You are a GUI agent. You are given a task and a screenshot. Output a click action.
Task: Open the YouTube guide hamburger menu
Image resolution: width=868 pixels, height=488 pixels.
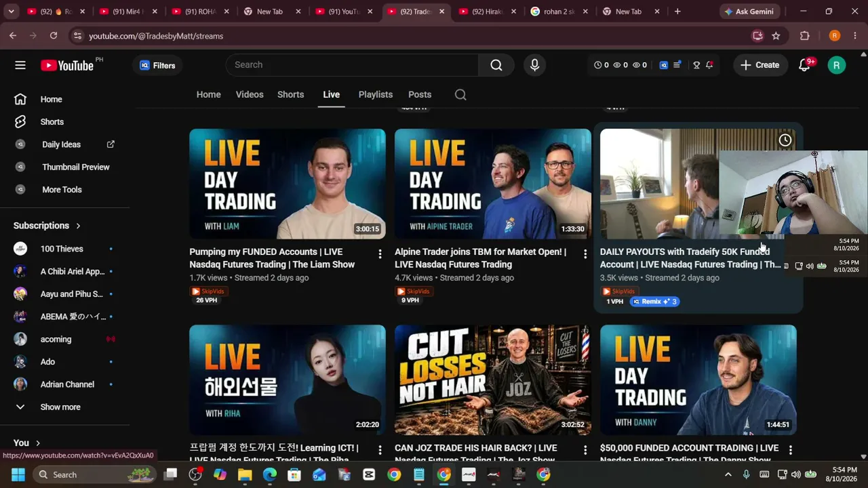coord(20,65)
